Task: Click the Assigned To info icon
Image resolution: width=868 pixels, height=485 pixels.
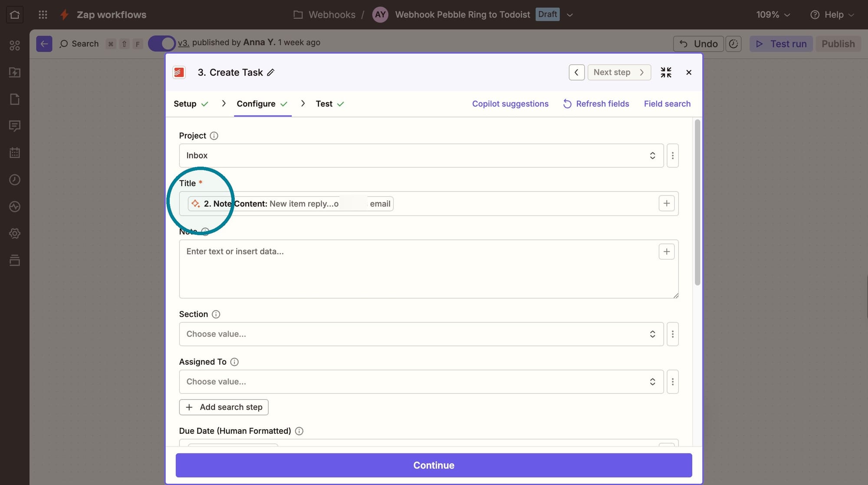Action: tap(234, 362)
